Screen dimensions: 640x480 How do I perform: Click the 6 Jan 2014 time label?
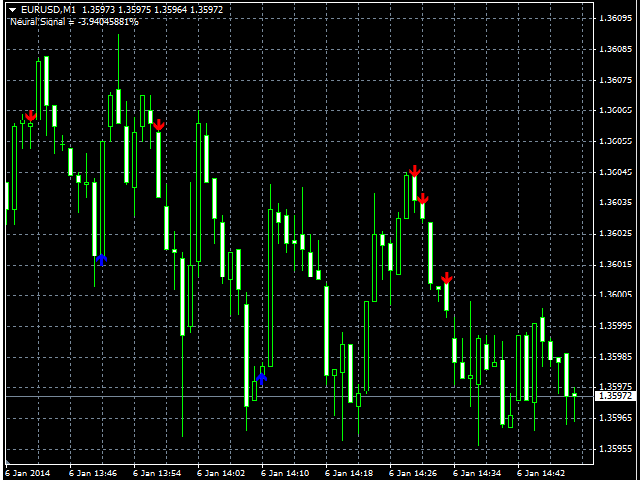pos(28,473)
